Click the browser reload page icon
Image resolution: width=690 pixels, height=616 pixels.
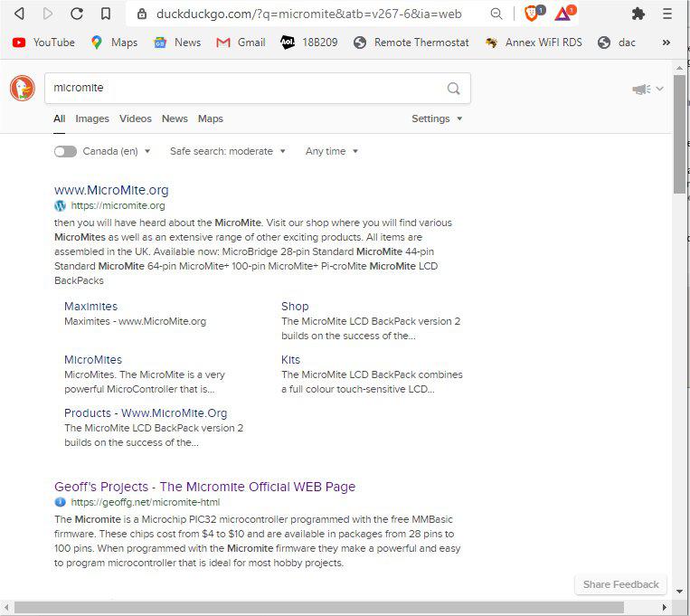point(77,14)
